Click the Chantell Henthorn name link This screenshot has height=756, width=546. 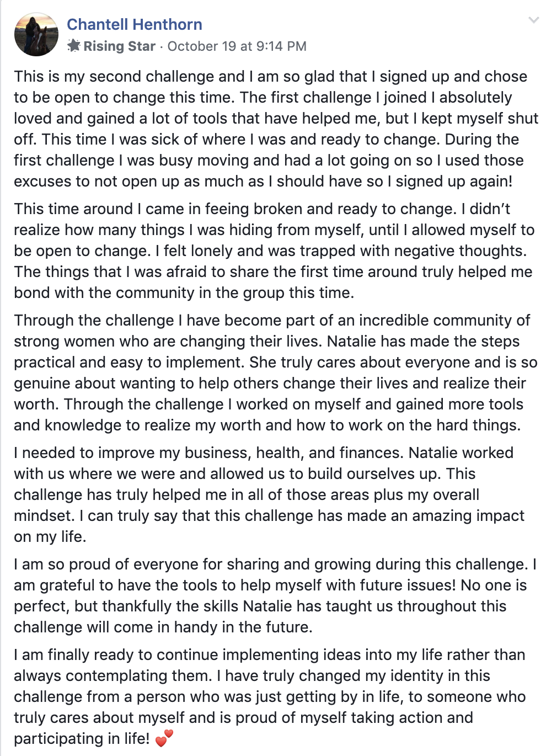tap(135, 24)
